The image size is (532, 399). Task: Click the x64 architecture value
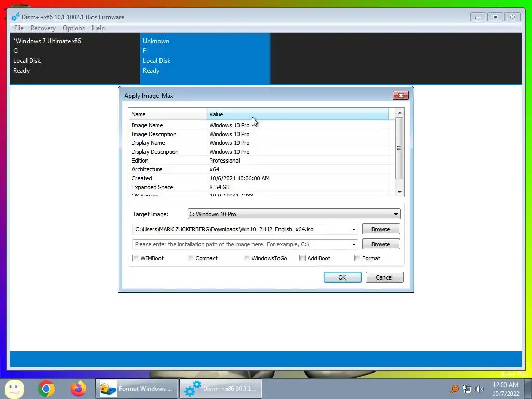point(214,169)
